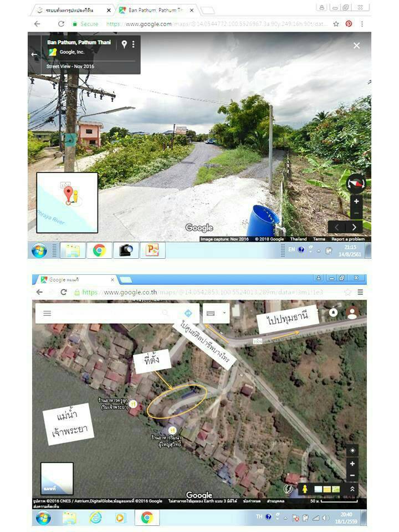Open the Google Maps hamburger menu in the search box

(47, 313)
